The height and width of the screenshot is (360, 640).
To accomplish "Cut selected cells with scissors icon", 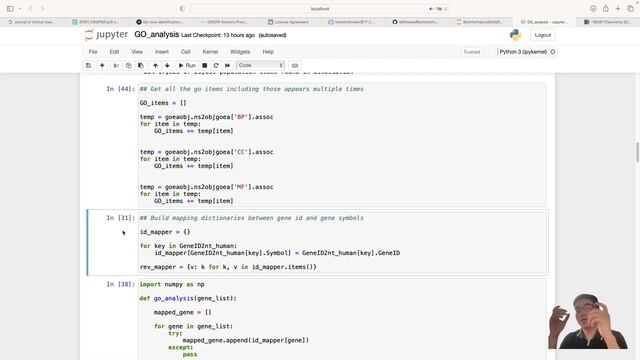I will pyautogui.click(x=116, y=65).
